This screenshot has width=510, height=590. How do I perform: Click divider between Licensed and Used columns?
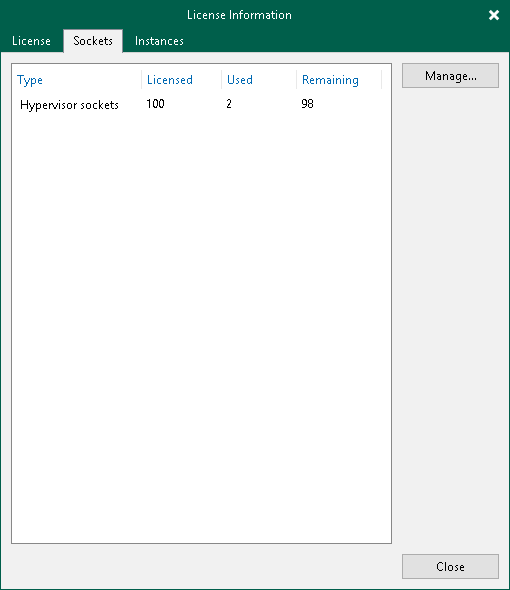(221, 79)
